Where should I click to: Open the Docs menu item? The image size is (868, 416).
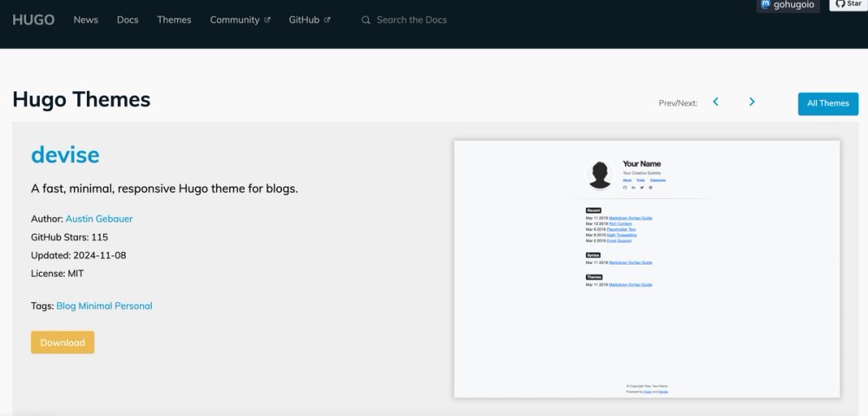pyautogui.click(x=128, y=20)
